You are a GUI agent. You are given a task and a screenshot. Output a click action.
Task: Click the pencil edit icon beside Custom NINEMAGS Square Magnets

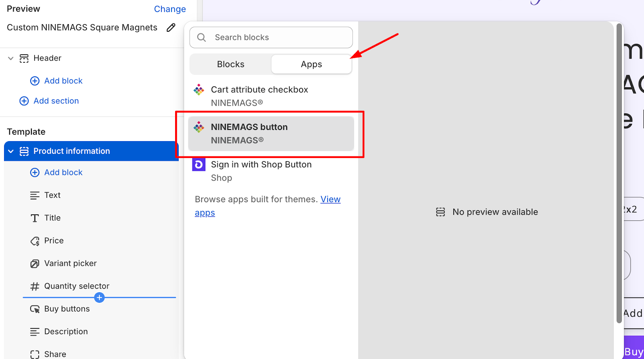pos(171,27)
